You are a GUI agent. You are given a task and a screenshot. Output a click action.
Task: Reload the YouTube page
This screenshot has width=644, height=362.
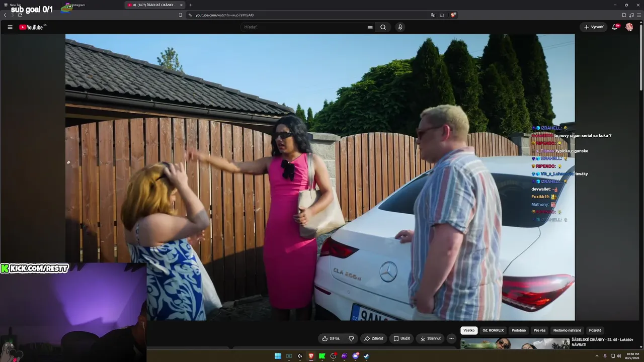(20, 15)
